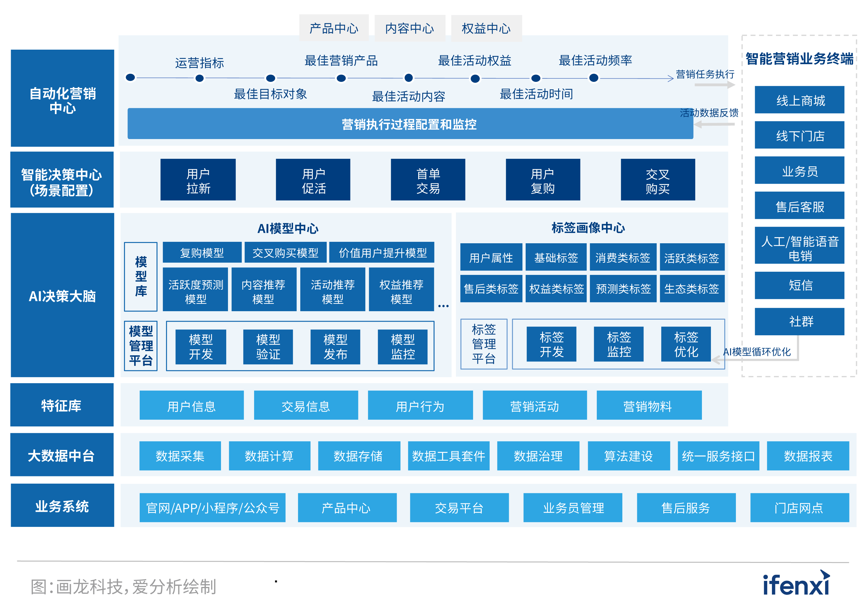The width and height of the screenshot is (866, 616).
Task: Click the 数据工具套件 box
Action: [449, 455]
